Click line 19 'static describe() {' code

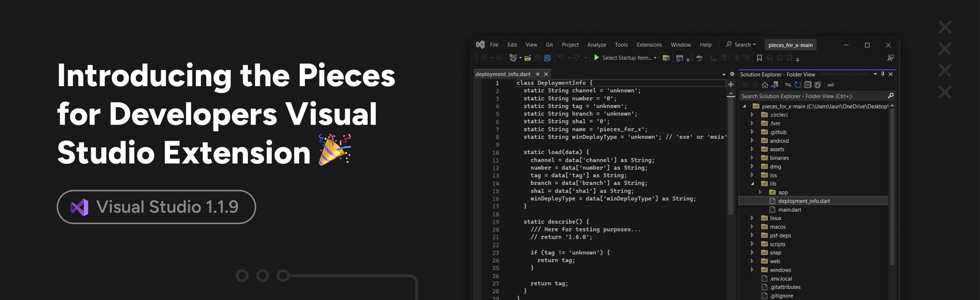(556, 222)
